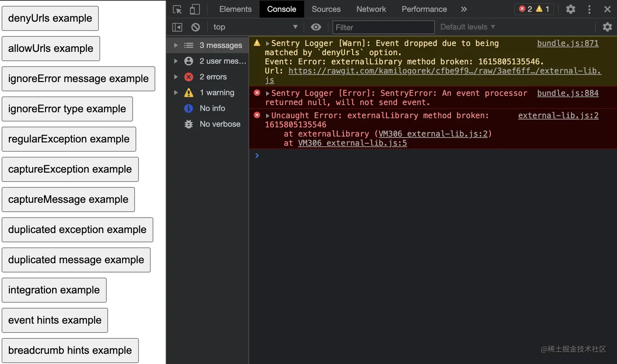The image size is (617, 364).
Task: Click the event hints example button
Action: [x=55, y=320]
